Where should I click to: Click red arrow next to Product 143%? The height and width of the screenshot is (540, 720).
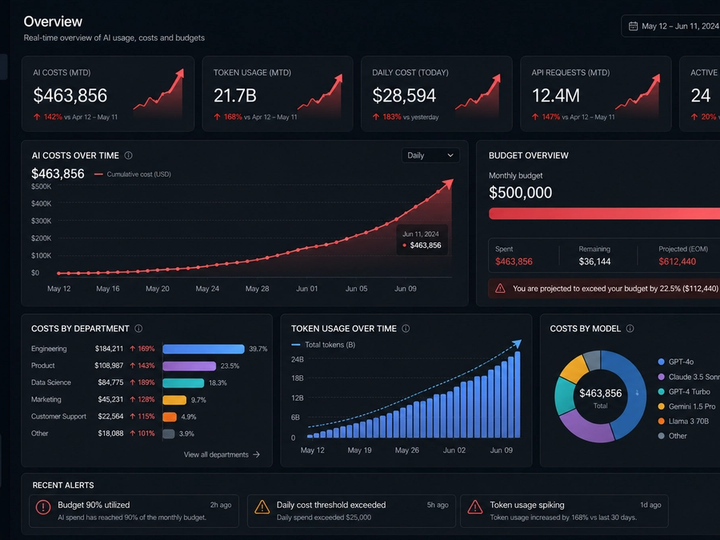tap(132, 366)
